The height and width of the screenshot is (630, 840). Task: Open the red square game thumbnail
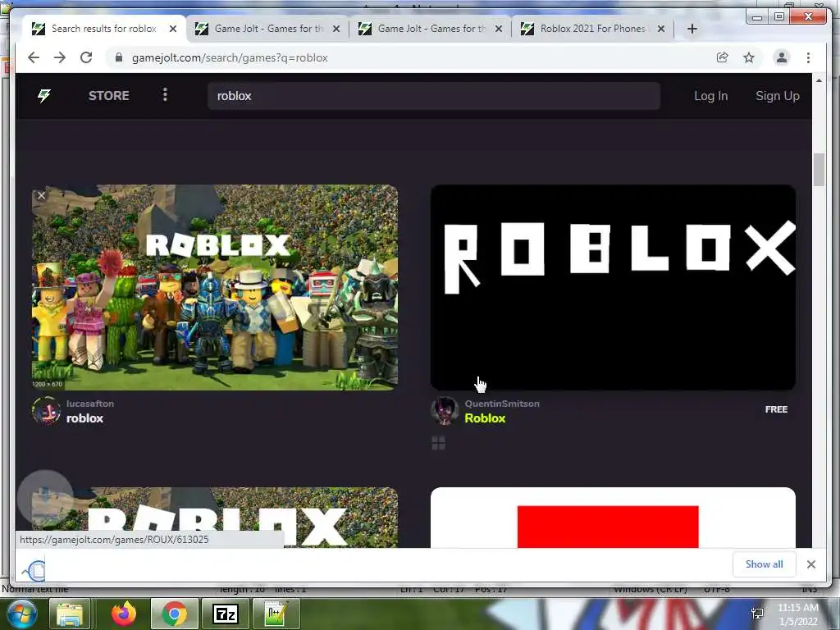[613, 518]
